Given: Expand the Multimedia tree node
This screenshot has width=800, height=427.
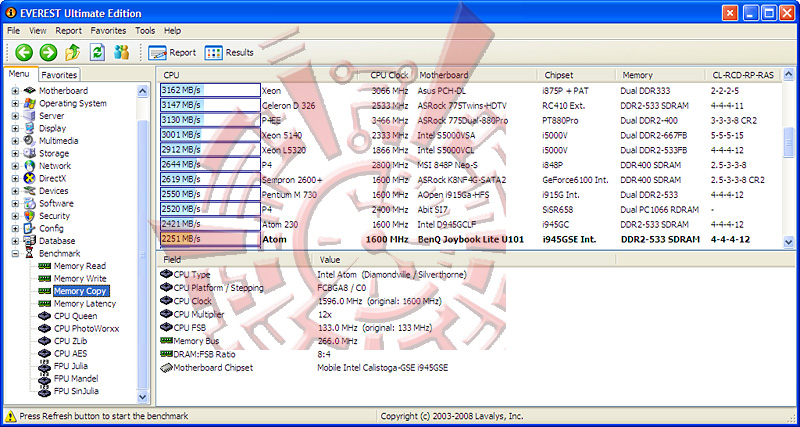Looking at the screenshot, I should click(15, 141).
